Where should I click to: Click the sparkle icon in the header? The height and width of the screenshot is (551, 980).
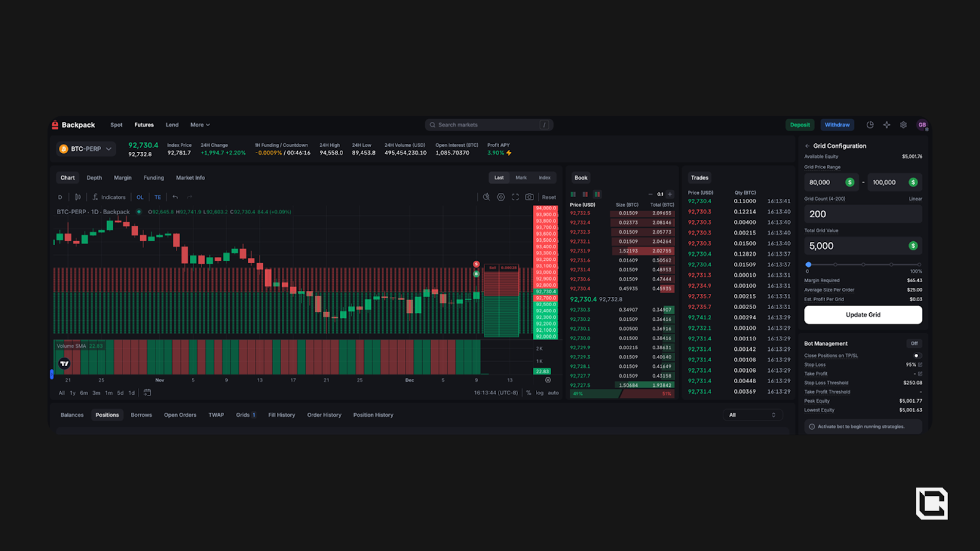(886, 125)
